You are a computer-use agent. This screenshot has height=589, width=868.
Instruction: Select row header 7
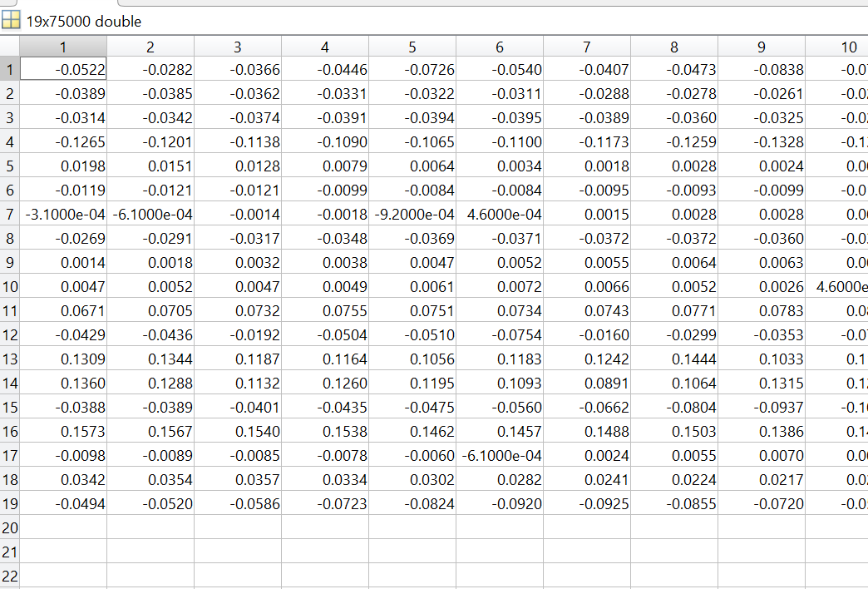[9, 214]
